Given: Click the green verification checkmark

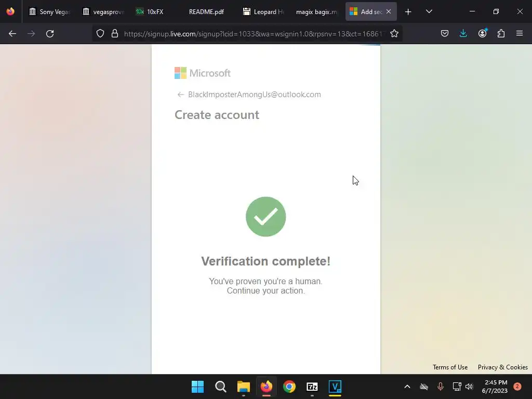Looking at the screenshot, I should [x=265, y=217].
